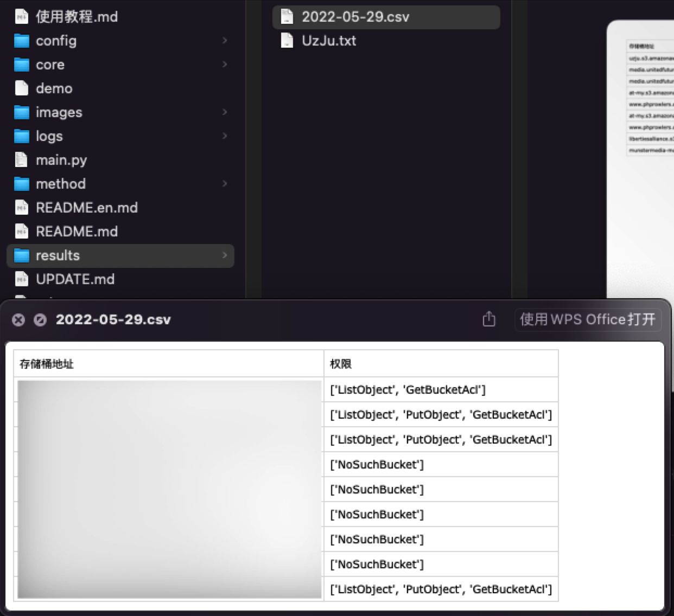The height and width of the screenshot is (616, 674).
Task: Expand the images folder chevron
Action: click(225, 112)
